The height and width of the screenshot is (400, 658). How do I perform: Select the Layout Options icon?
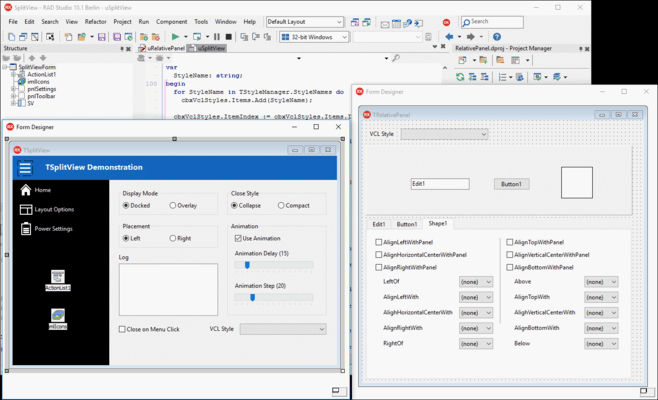click(x=26, y=210)
